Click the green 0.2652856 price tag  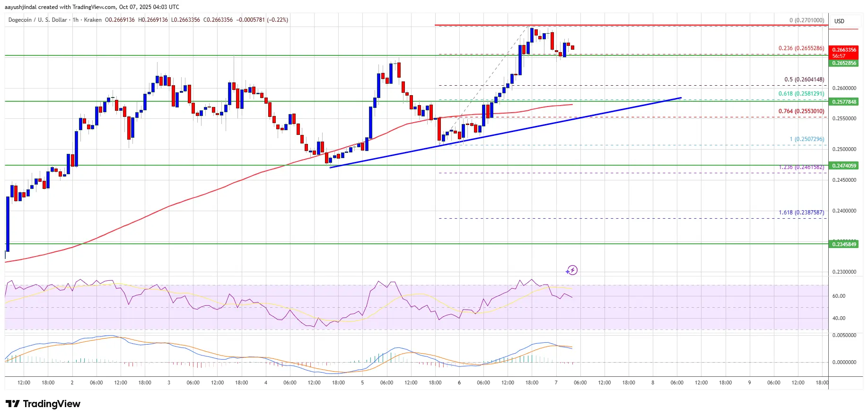click(x=844, y=63)
